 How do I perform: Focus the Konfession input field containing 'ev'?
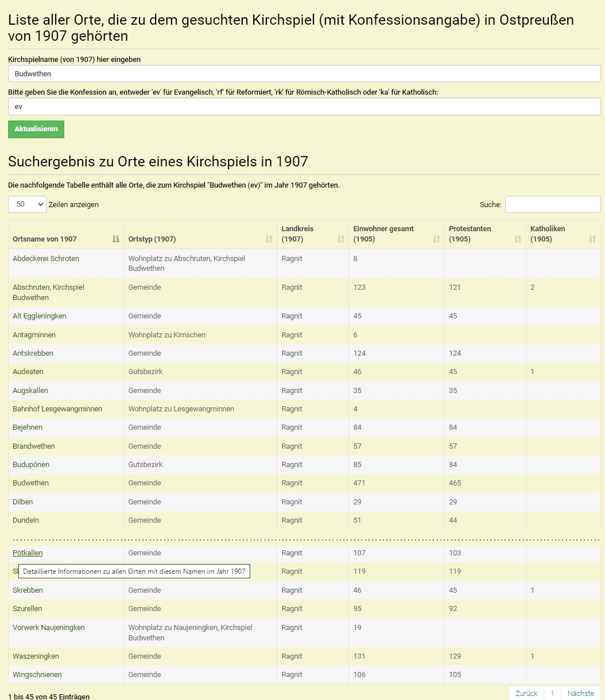click(304, 107)
